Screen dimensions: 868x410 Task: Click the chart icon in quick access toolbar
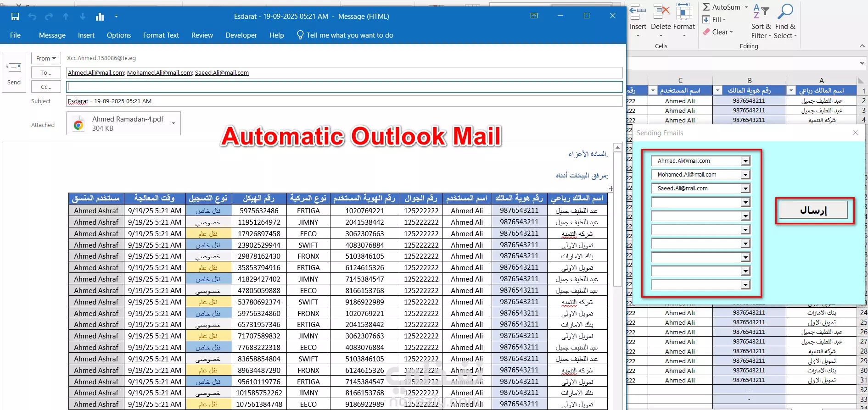tap(100, 17)
